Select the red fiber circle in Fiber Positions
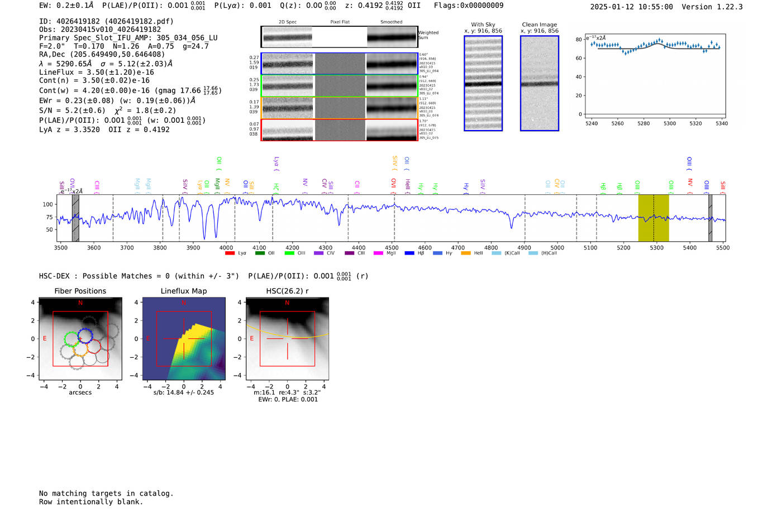Viewport: 782px width, 532px height. (x=93, y=346)
